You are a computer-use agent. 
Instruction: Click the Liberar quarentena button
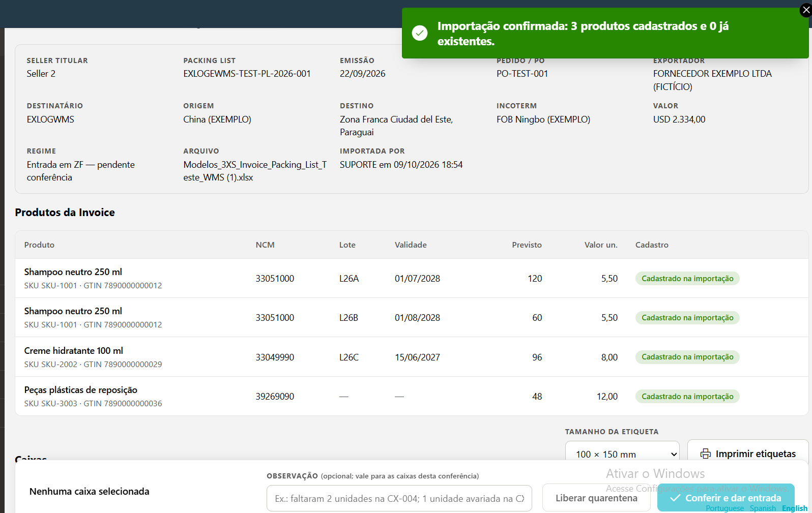tap(596, 498)
